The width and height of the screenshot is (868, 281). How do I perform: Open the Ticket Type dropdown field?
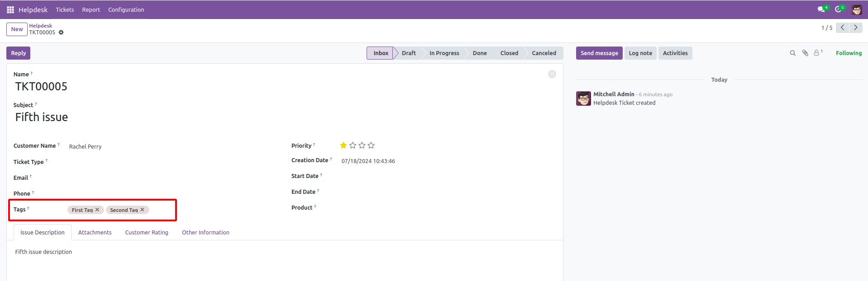point(172,162)
